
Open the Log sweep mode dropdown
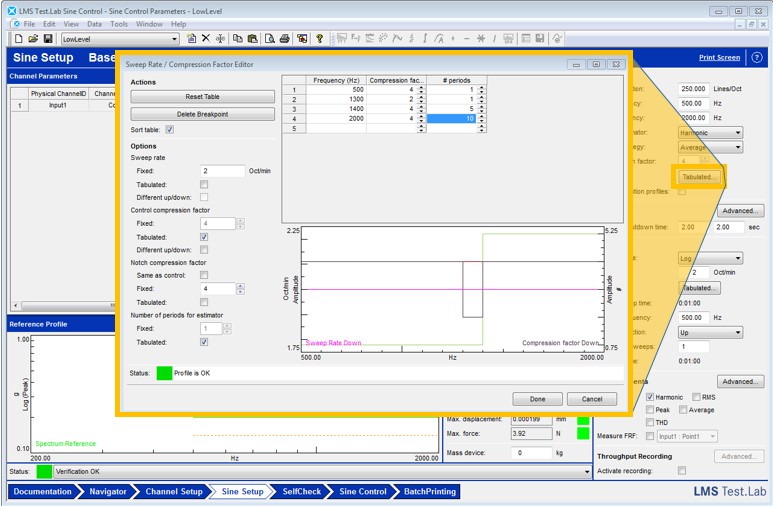pos(737,257)
